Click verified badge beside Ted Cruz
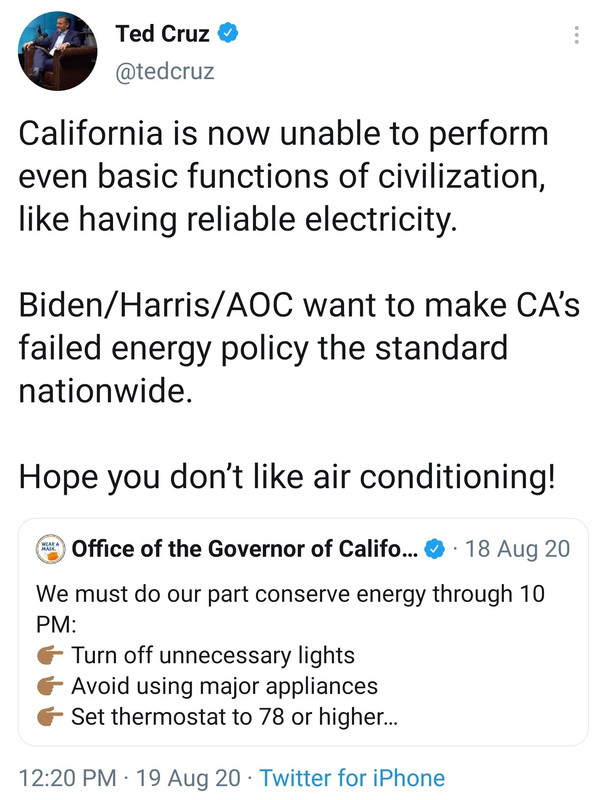Viewport: 606px width, 800px height. click(x=229, y=35)
